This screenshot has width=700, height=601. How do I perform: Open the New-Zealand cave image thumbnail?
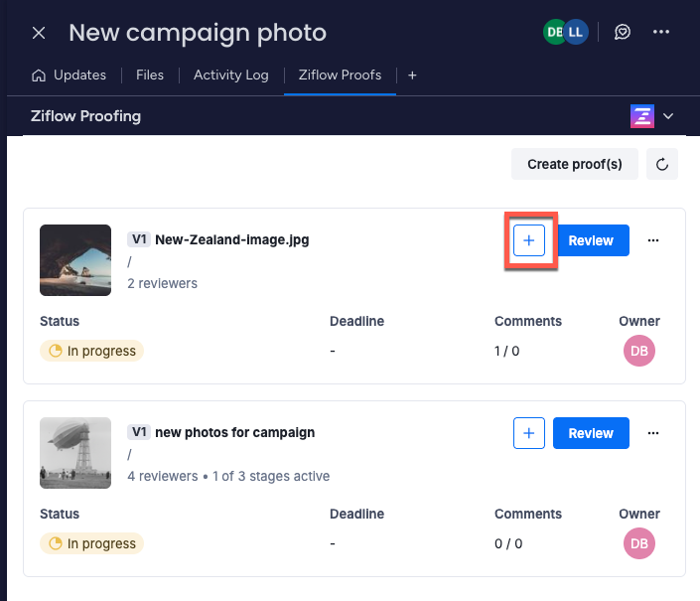click(75, 260)
